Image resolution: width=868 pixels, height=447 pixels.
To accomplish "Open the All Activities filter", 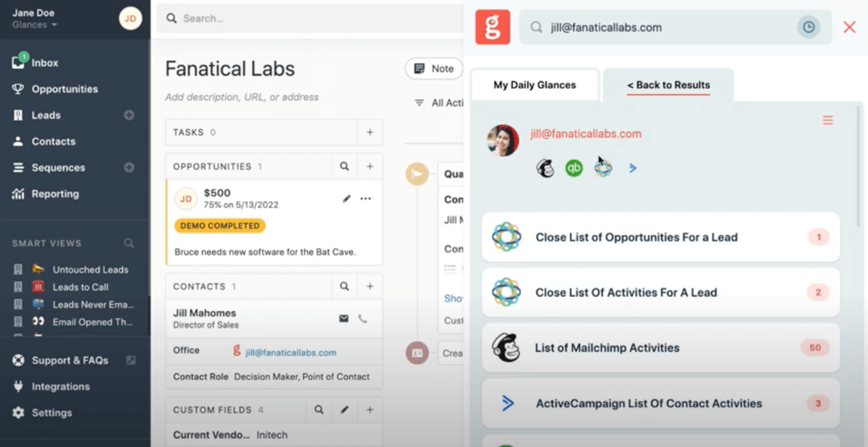I will click(x=438, y=103).
